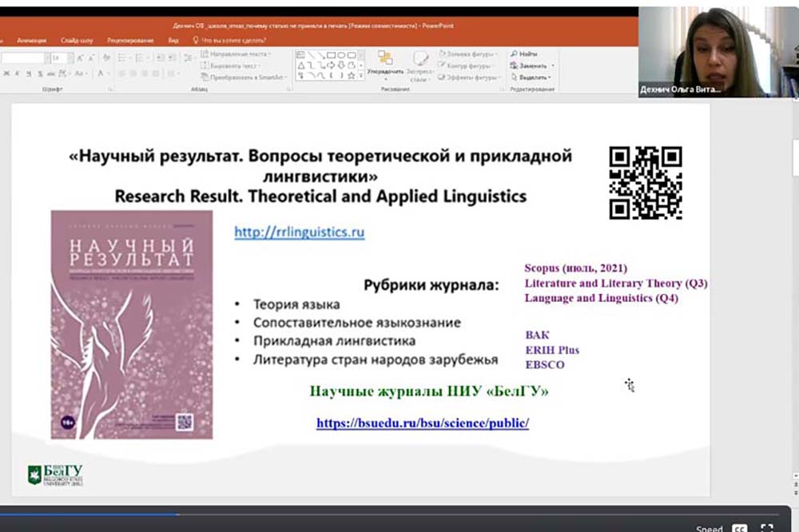Click the Speed control in player
The width and height of the screenshot is (799, 532).
(x=709, y=528)
